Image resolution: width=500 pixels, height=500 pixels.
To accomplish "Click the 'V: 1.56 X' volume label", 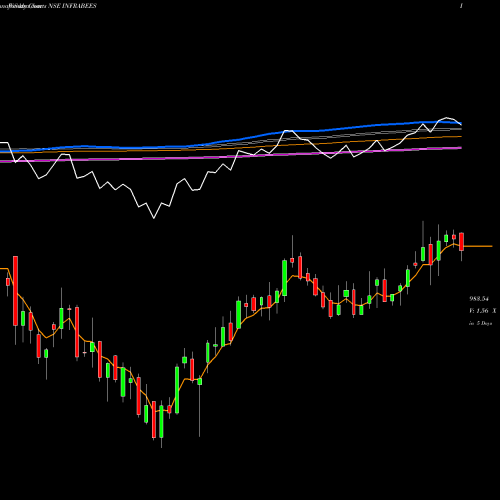I will (483, 311).
